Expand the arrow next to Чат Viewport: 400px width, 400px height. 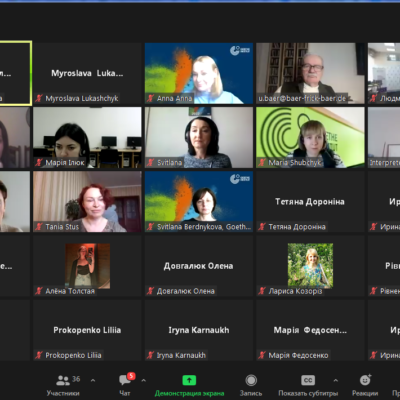coord(144,380)
